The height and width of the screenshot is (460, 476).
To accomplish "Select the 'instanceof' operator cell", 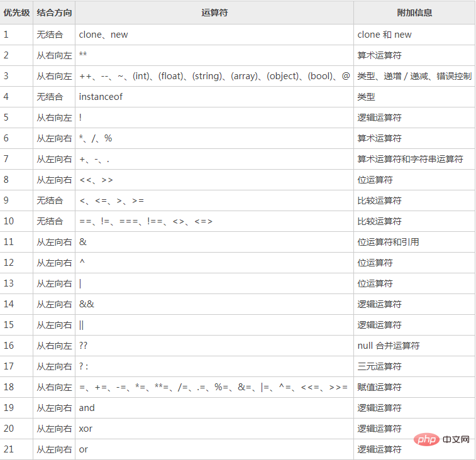I will (214, 97).
